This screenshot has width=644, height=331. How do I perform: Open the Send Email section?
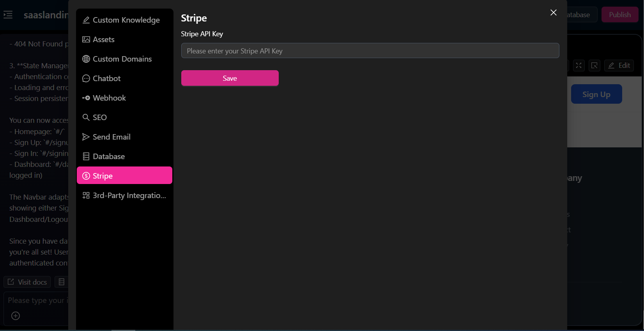tap(124, 137)
